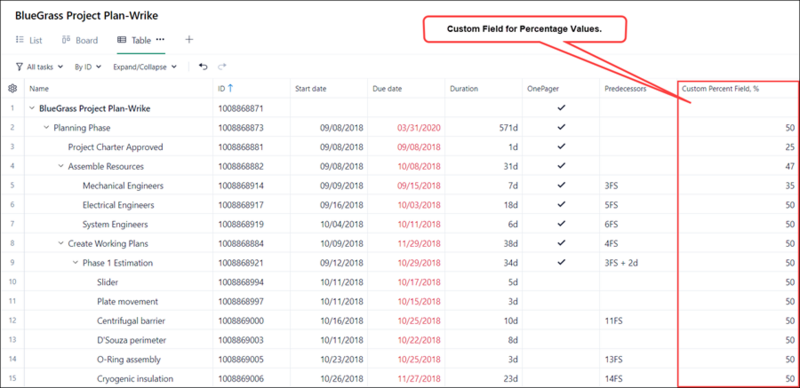Collapse BlueGrass Project Plan-Wrike root row
This screenshot has height=388, width=800.
pyautogui.click(x=32, y=108)
